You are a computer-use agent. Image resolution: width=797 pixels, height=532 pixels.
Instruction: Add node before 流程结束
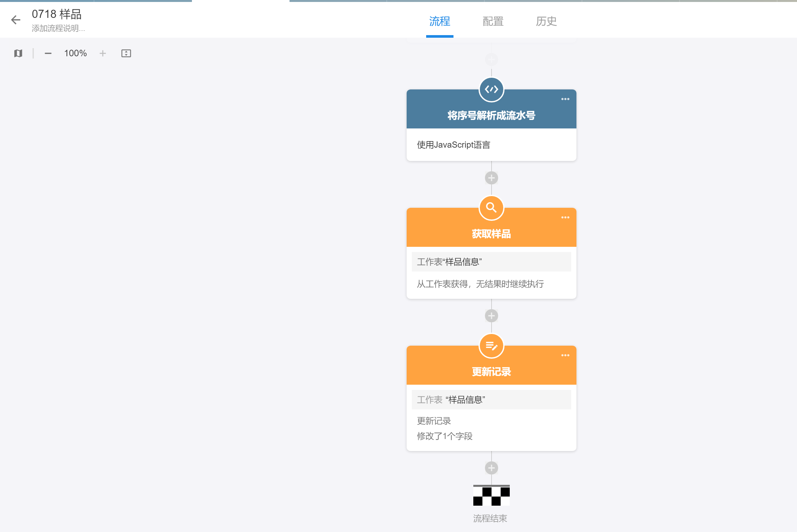pos(491,468)
